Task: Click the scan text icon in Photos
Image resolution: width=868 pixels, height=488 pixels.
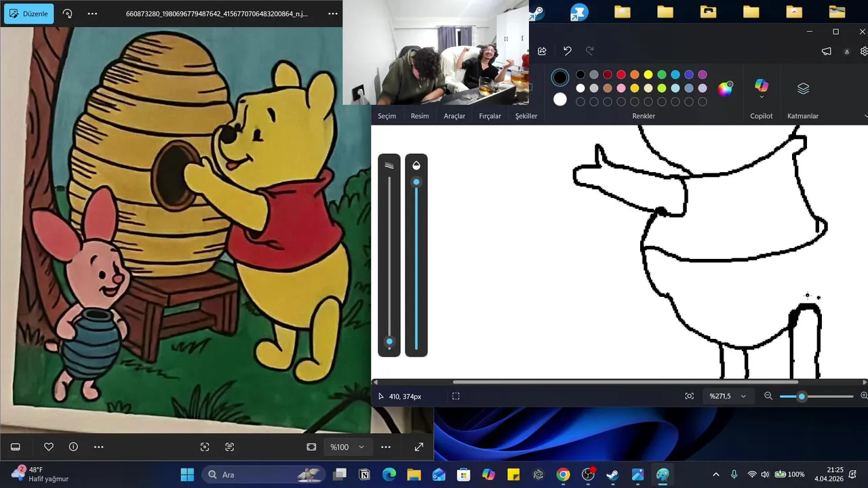Action: [x=229, y=447]
